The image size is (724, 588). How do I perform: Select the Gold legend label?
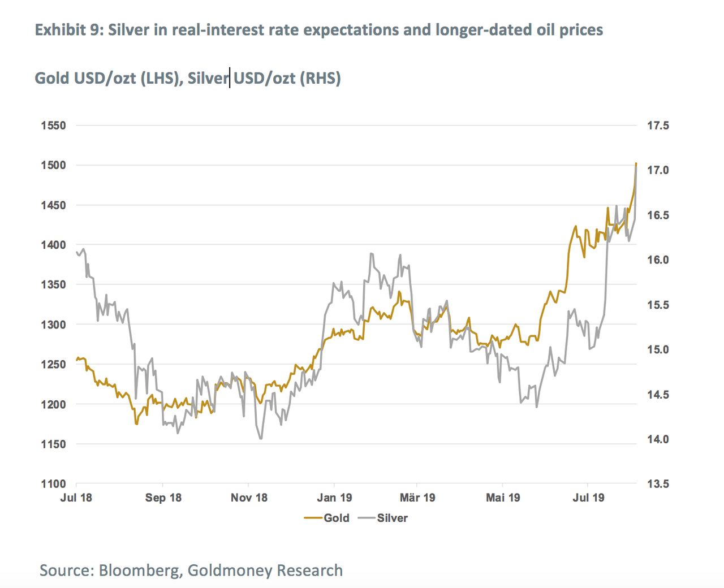(x=337, y=518)
